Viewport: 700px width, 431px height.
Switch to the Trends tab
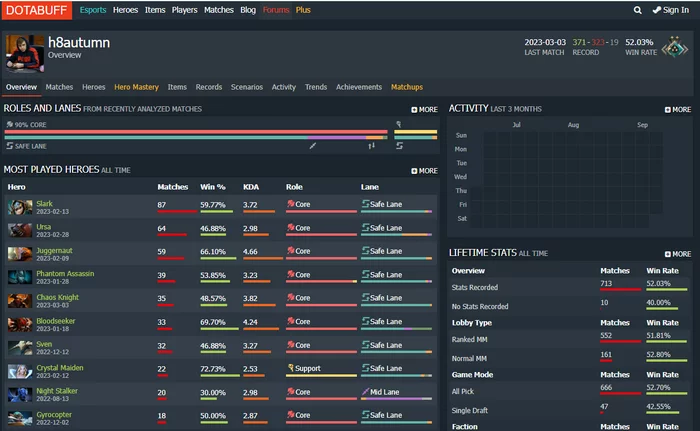(x=316, y=87)
